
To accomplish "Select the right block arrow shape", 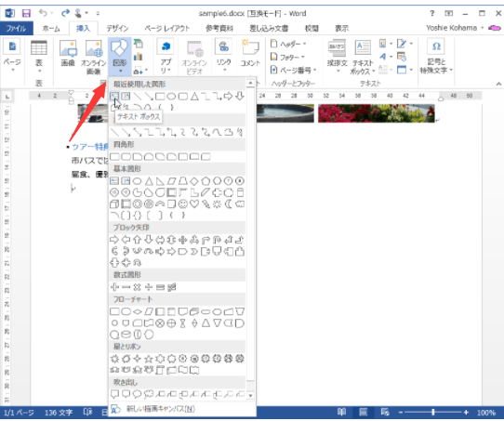I will coord(114,240).
